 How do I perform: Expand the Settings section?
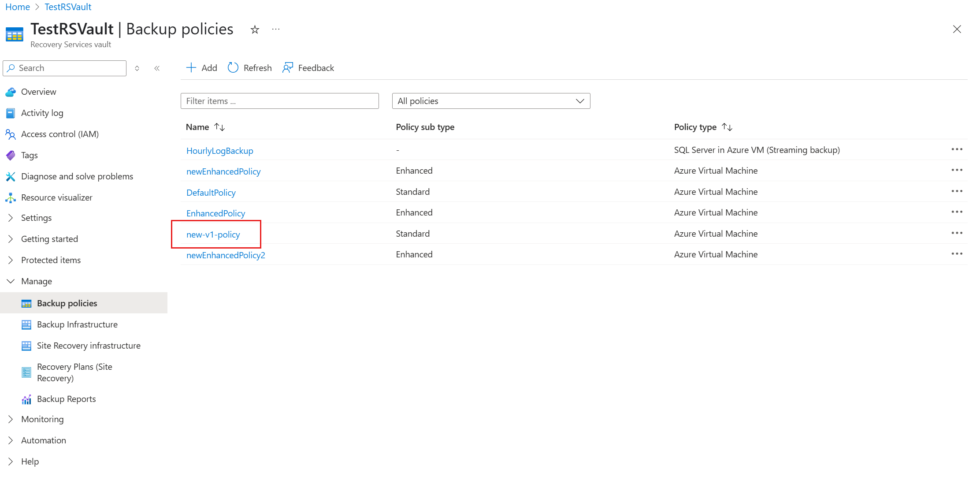11,218
